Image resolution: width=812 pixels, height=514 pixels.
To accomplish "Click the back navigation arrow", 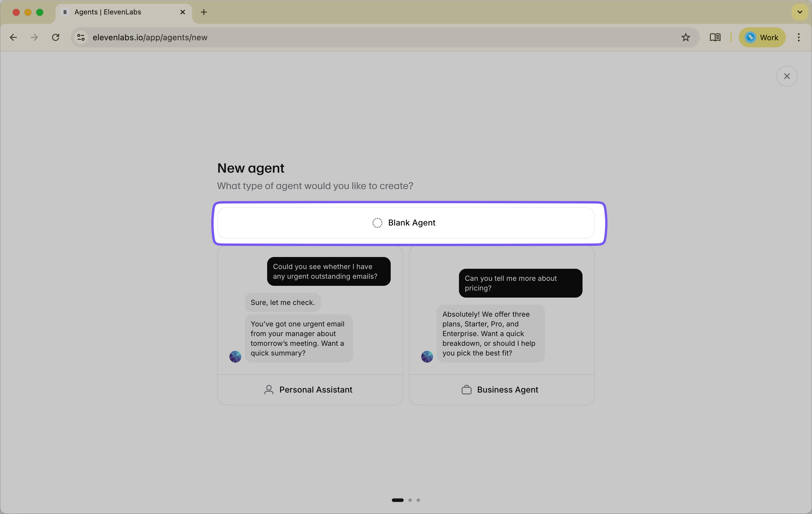I will coord(13,37).
